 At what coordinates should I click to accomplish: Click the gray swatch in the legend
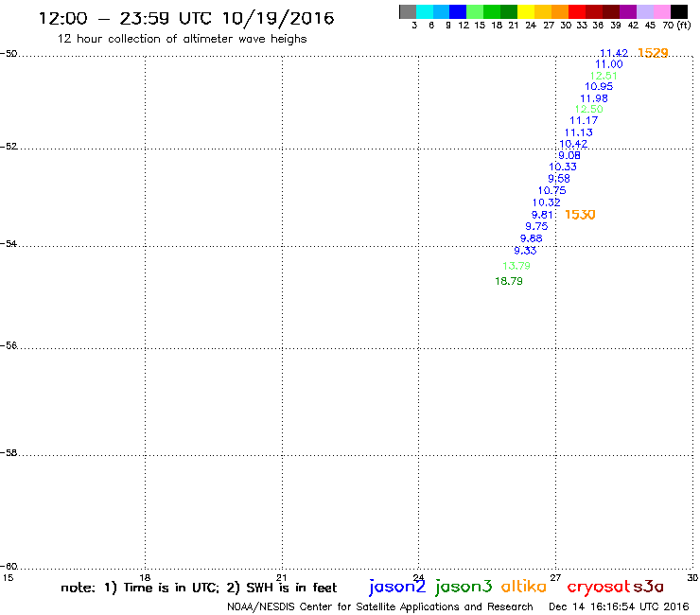[x=408, y=11]
